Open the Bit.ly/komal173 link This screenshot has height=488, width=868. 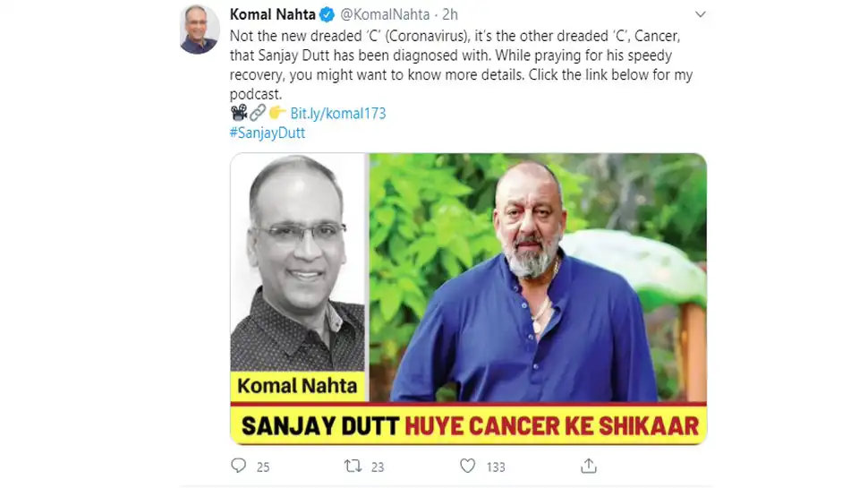point(337,114)
